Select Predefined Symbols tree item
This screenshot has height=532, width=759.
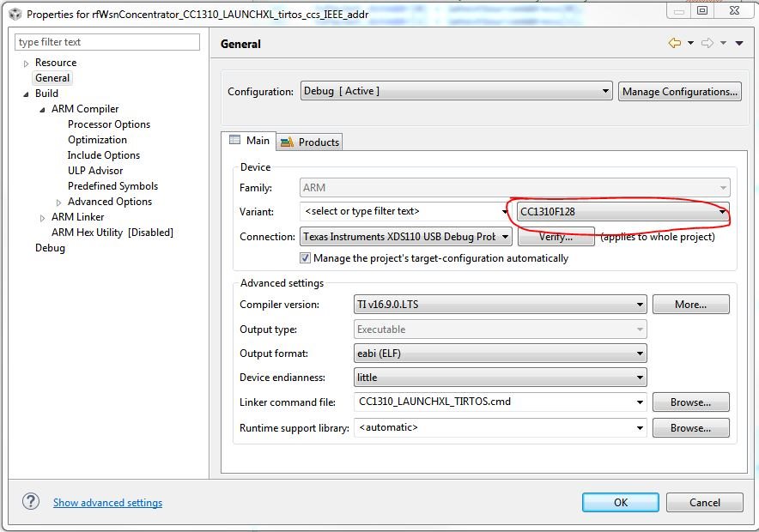pos(112,186)
